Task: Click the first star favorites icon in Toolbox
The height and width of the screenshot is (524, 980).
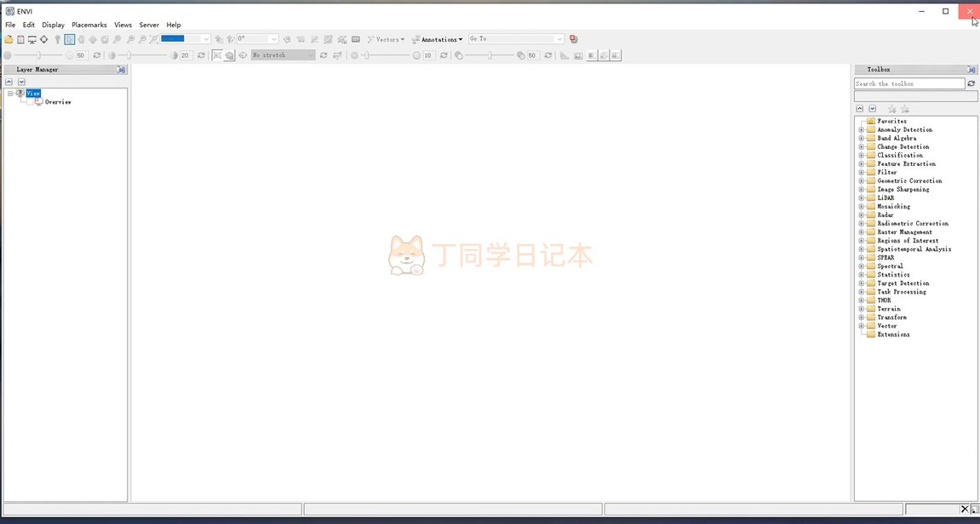Action: pyautogui.click(x=891, y=109)
